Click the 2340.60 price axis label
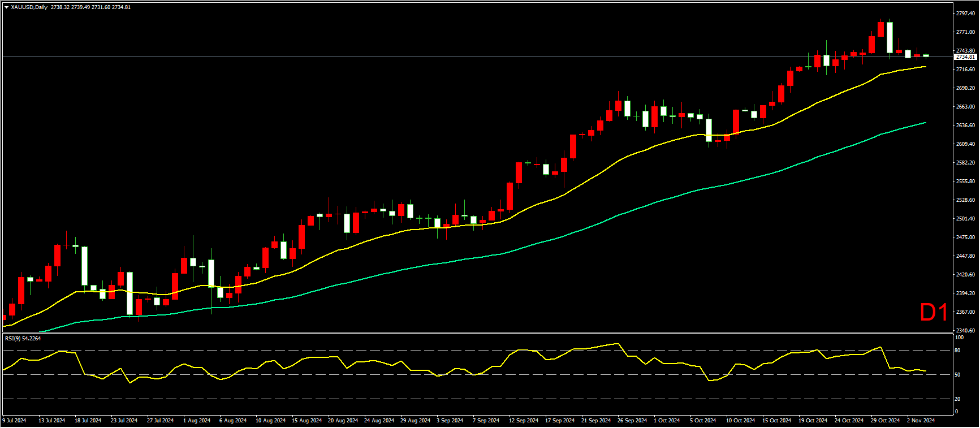 [965, 331]
